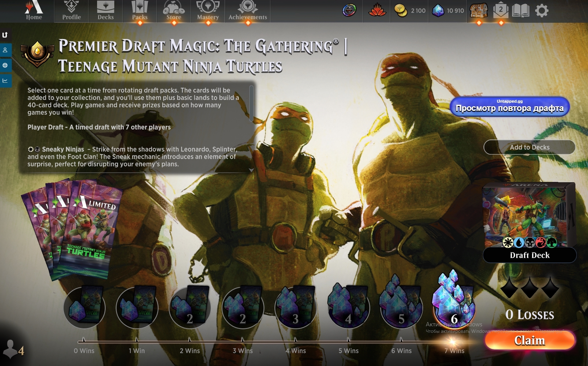Click the 0 Losses text
588x366 pixels.
click(x=530, y=314)
